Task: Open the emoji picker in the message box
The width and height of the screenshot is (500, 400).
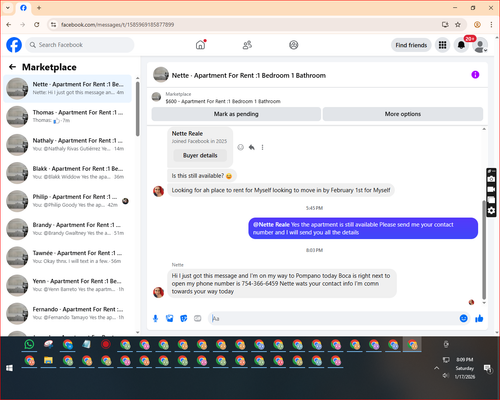Action: click(463, 318)
